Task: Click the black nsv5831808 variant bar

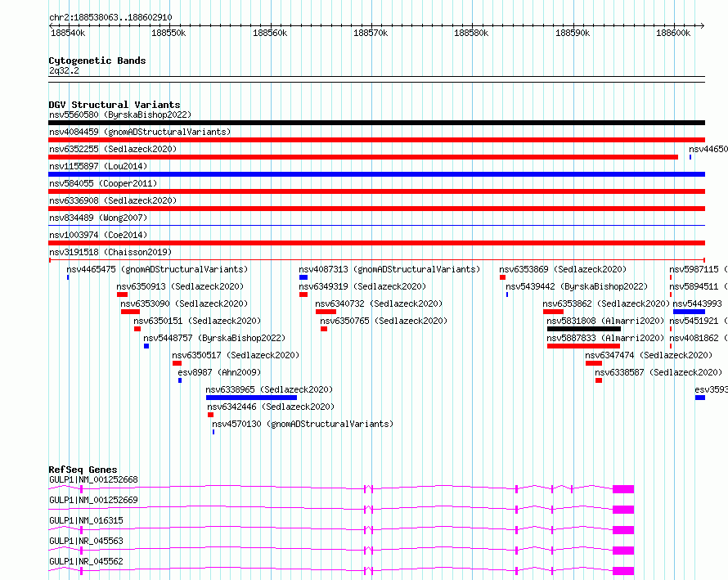Action: (584, 329)
